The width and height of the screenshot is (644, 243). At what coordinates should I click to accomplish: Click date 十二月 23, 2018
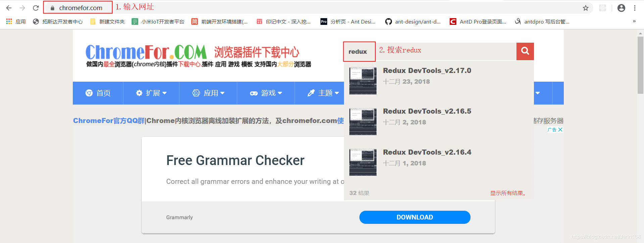(x=406, y=82)
